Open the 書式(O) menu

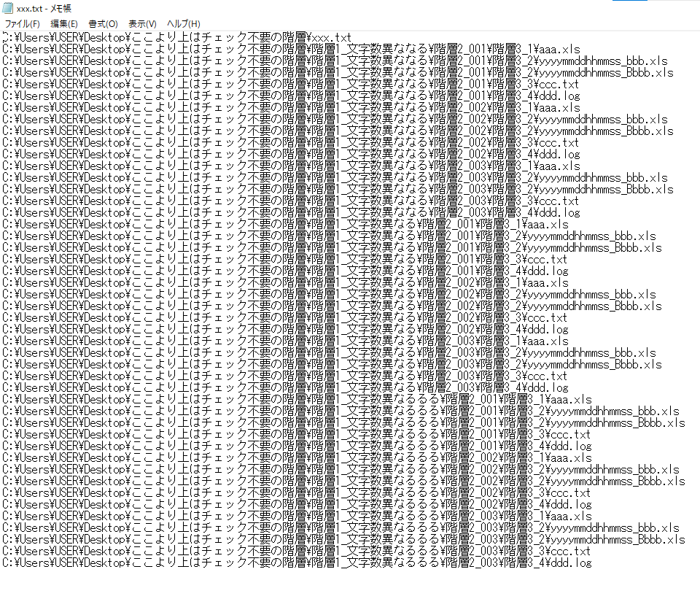(103, 23)
